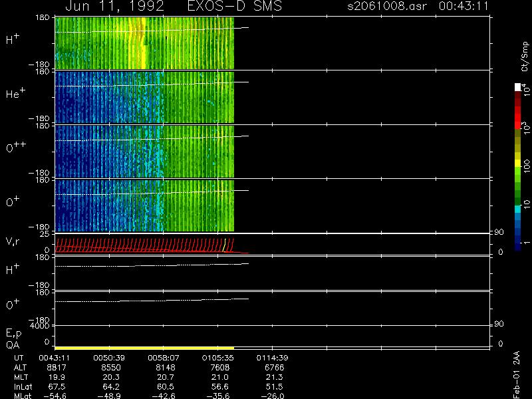
Task: Click the date title "Jun 11, 1992"
Action: (114, 6)
